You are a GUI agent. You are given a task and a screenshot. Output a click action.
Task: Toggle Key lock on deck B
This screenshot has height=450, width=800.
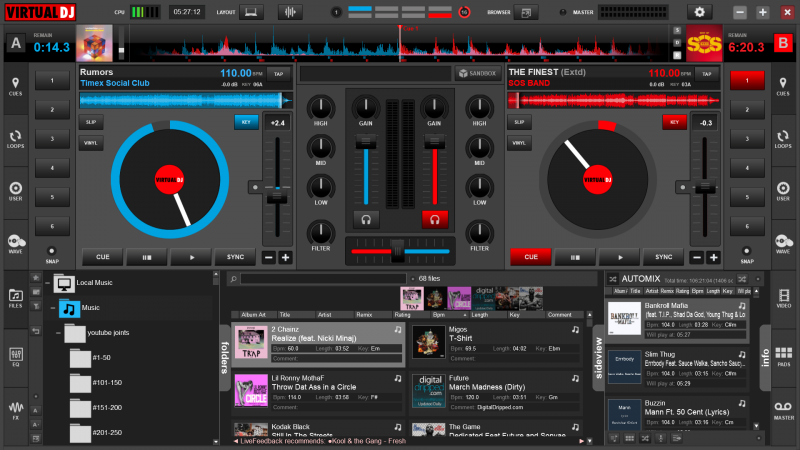(x=674, y=122)
